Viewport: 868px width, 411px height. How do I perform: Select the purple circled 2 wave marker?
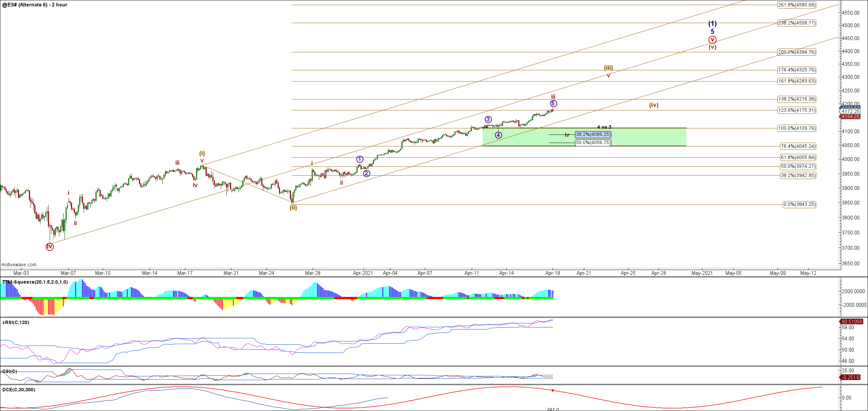tap(366, 174)
